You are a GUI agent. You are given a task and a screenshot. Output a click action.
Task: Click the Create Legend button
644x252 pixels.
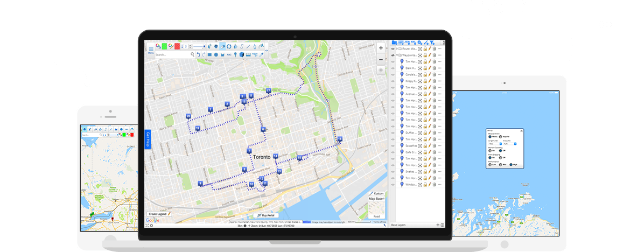click(159, 214)
